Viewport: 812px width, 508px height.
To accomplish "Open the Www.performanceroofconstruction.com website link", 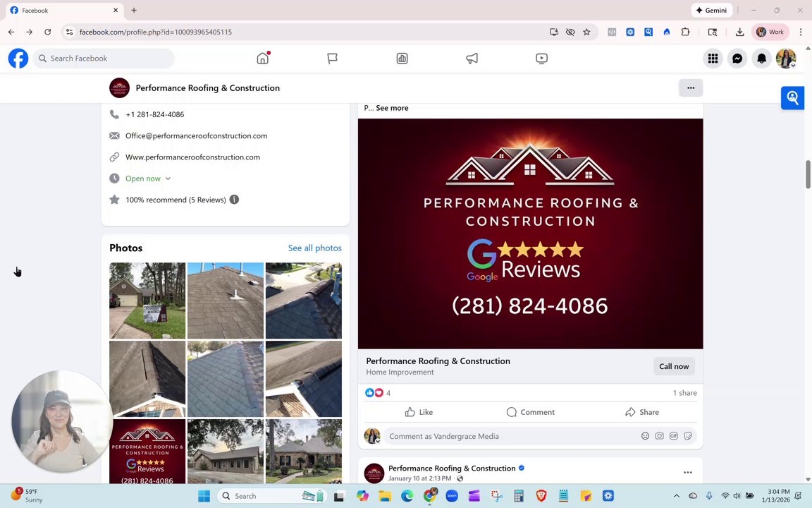I will [x=192, y=157].
